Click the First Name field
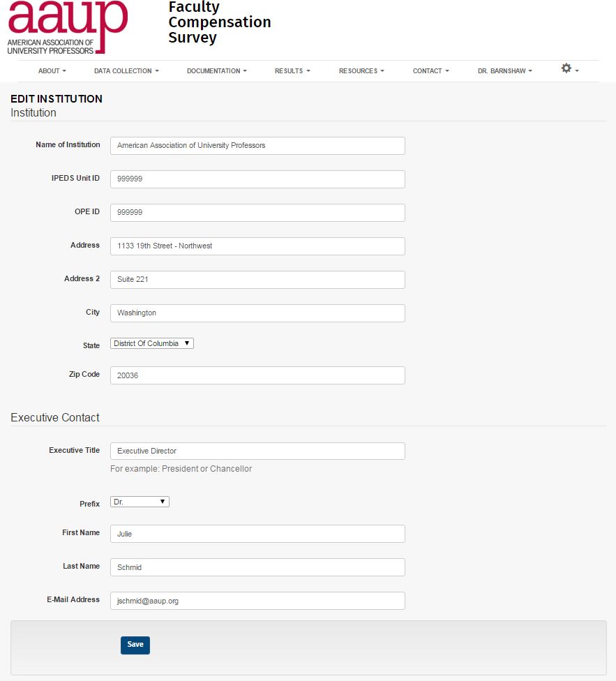This screenshot has width=616, height=681. coord(257,534)
